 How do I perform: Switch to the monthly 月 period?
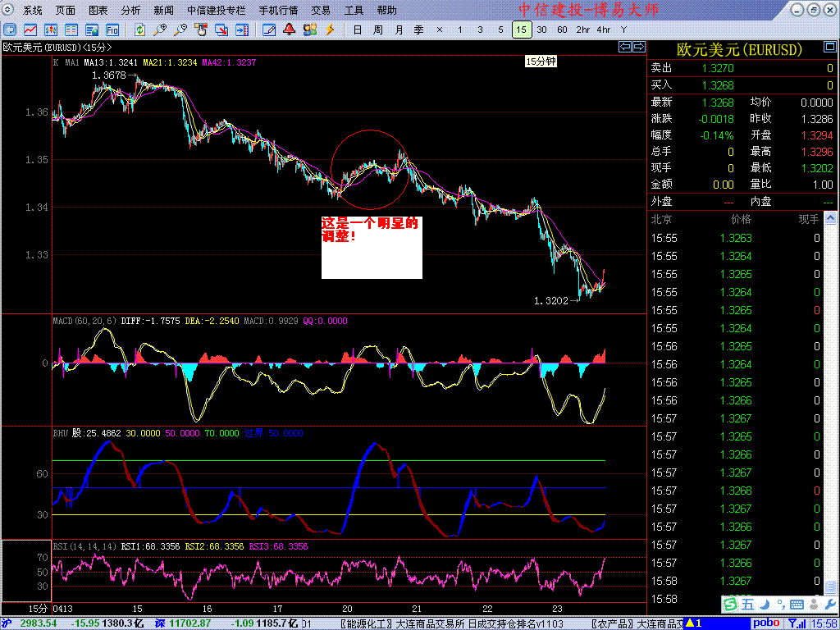(398, 30)
